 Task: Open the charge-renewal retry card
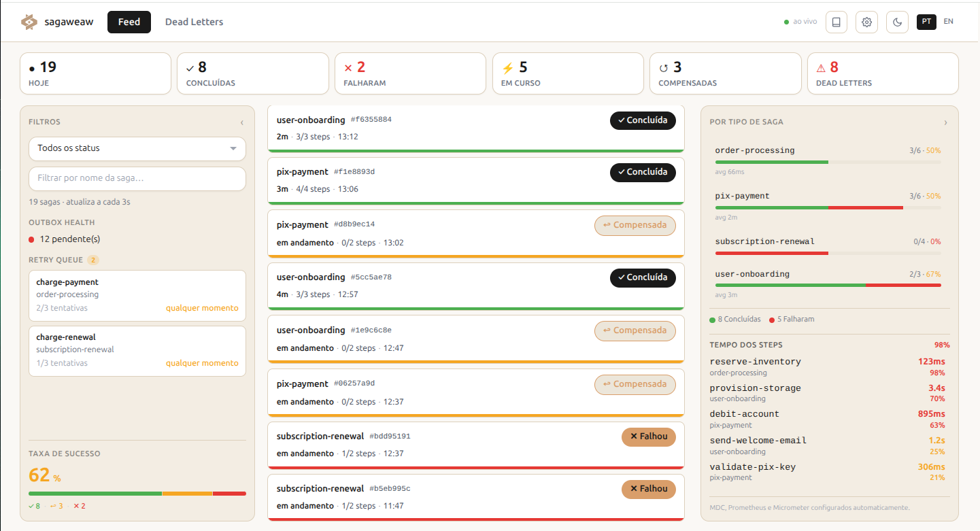coord(137,350)
